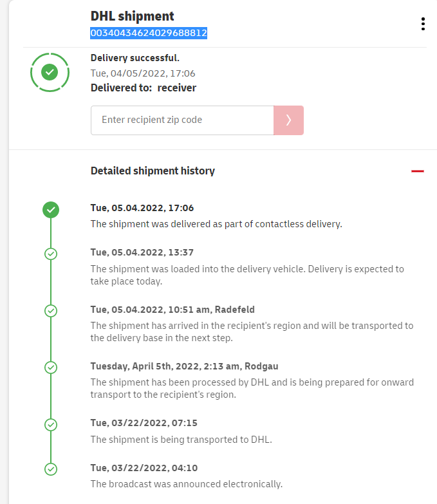
Task: Click the 13:37 loaded-into-vehicle checkmark
Action: point(51,254)
